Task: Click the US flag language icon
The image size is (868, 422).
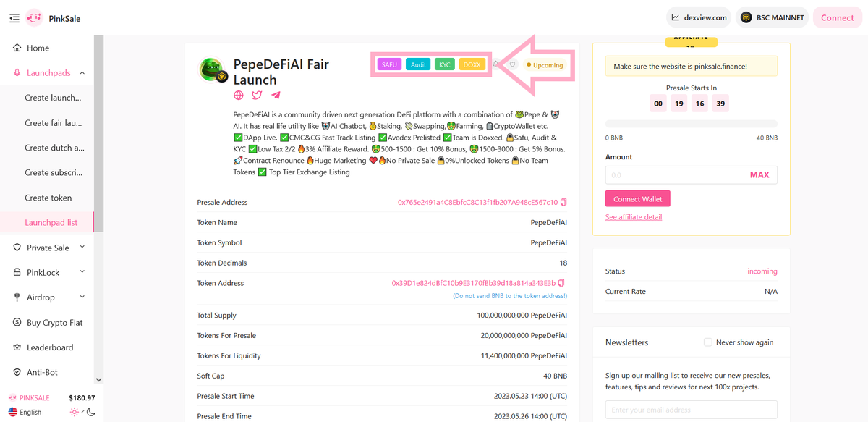Action: point(13,412)
